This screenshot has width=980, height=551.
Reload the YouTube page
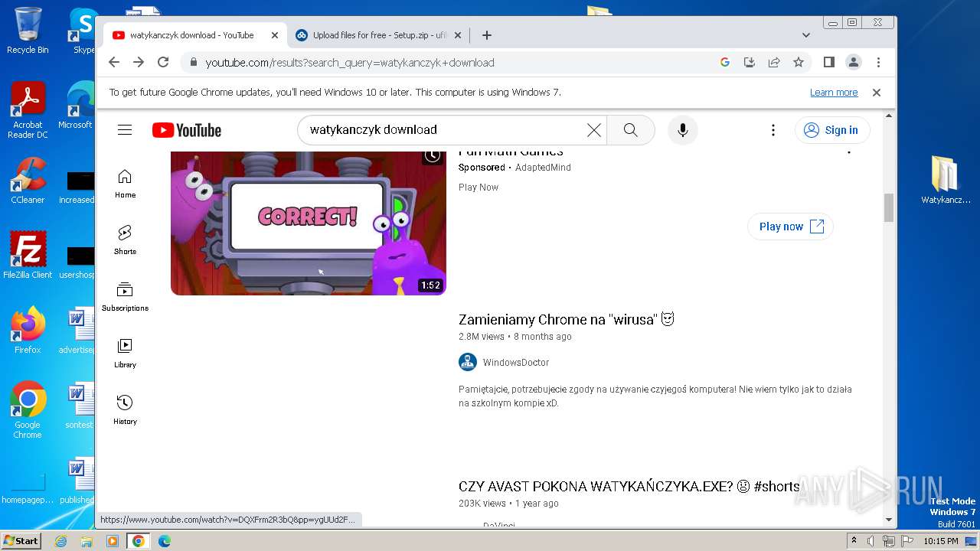pos(163,62)
